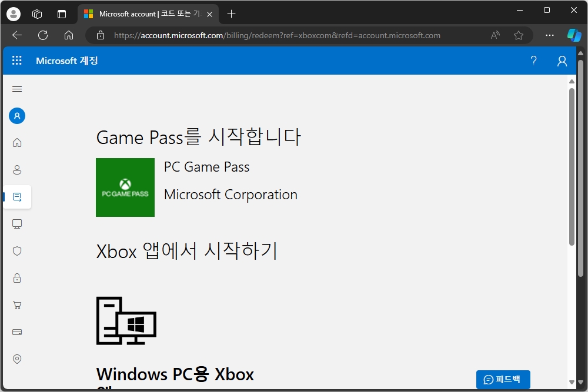Click the Xbox 앱에서 시작하기 heading
Viewport: 588px width, 392px height.
[x=187, y=251]
